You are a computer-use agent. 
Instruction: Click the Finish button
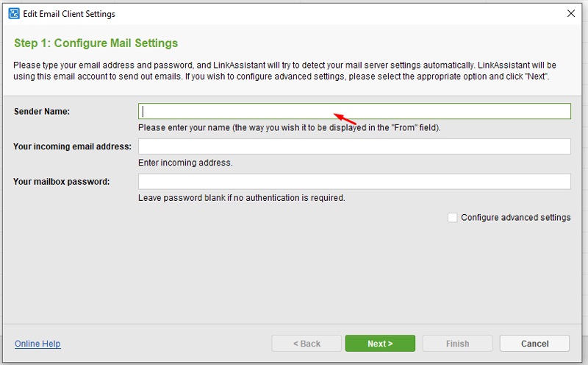click(457, 344)
